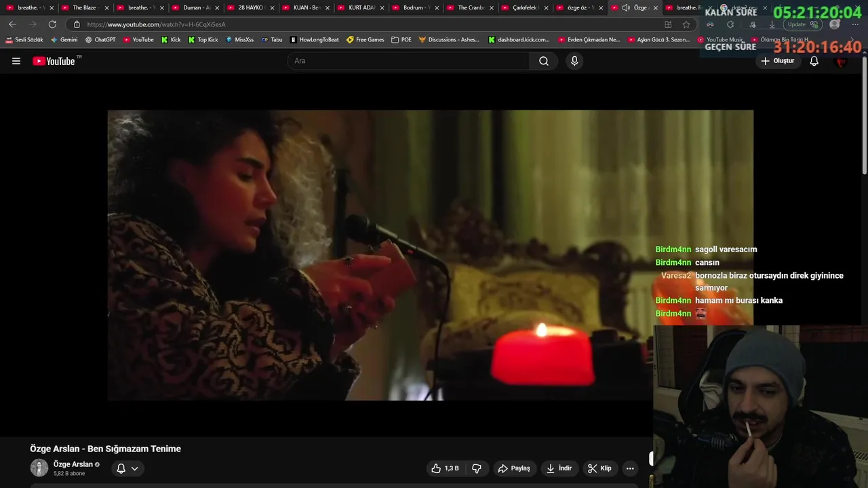Expand subscription notification bell dropdown
868x488 pixels.
tap(127, 468)
